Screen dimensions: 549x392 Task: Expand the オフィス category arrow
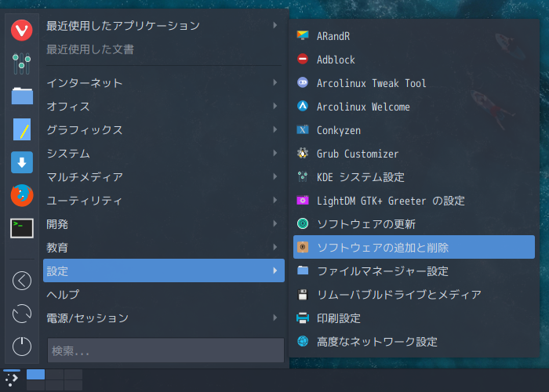(275, 106)
